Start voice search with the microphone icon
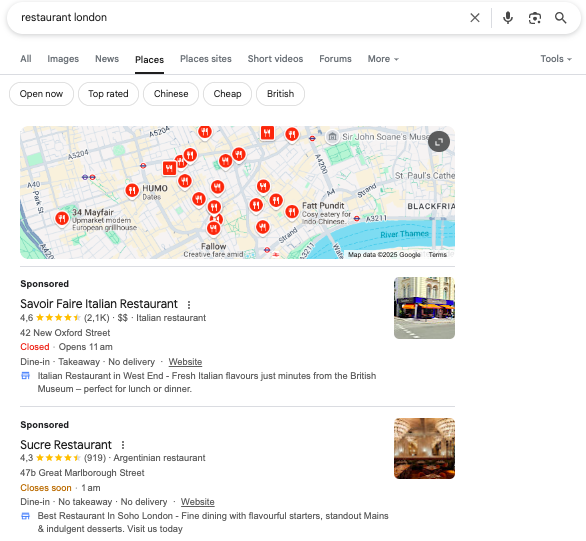586x541 pixels. pos(508,18)
